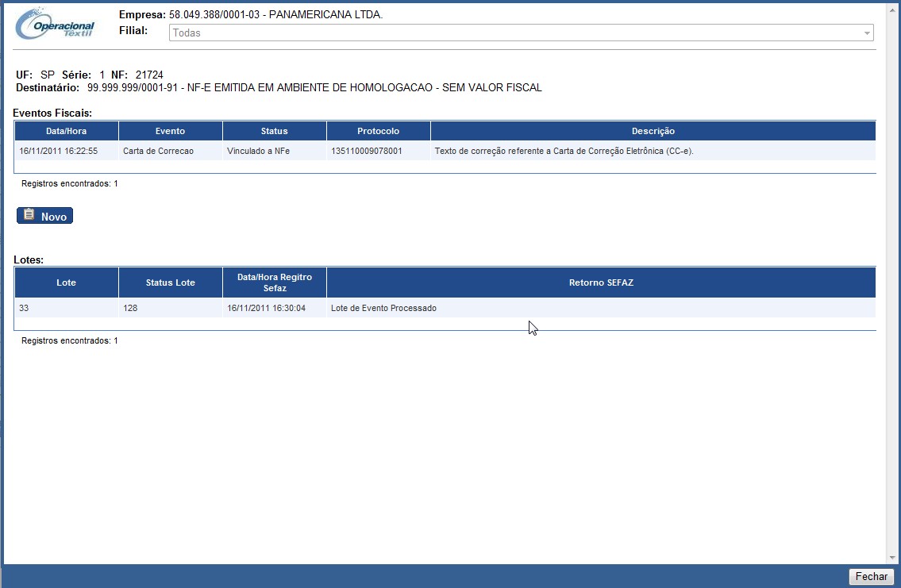
Task: Click the Status Lote column header
Action: coord(170,282)
